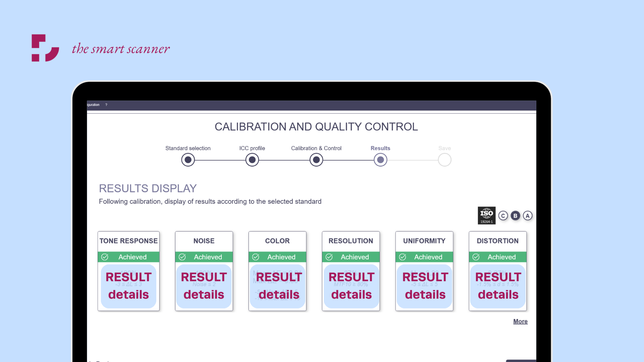Click the Noise achieved checkmark icon
This screenshot has height=362, width=644.
tap(182, 257)
